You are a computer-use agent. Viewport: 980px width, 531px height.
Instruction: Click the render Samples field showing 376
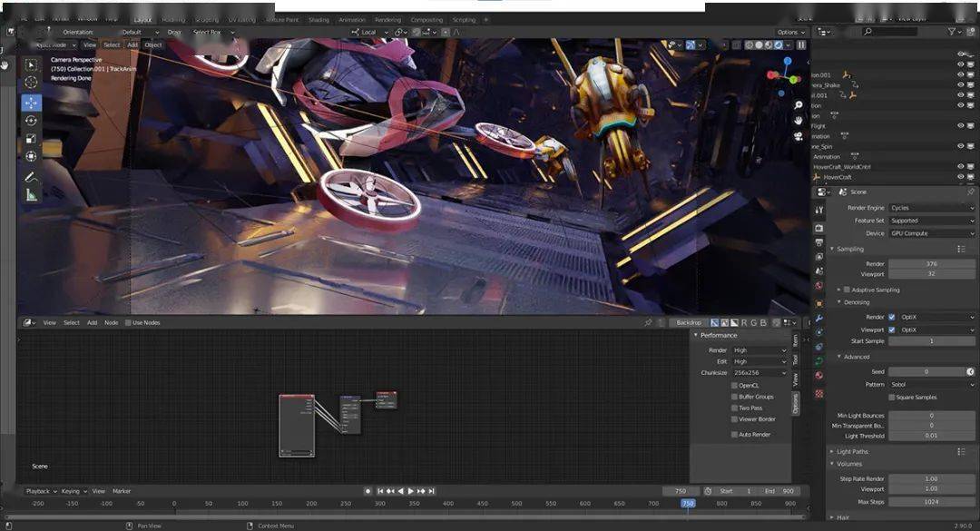931,264
